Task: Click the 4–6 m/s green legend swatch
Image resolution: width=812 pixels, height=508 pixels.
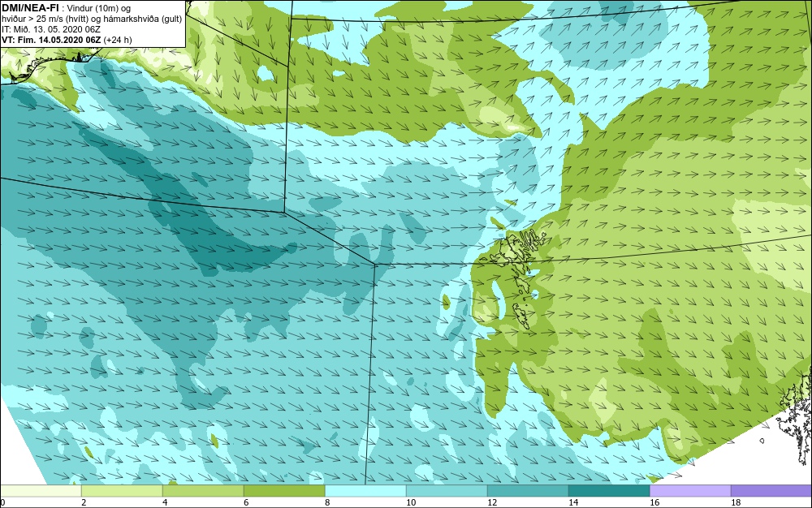Action: (x=203, y=490)
